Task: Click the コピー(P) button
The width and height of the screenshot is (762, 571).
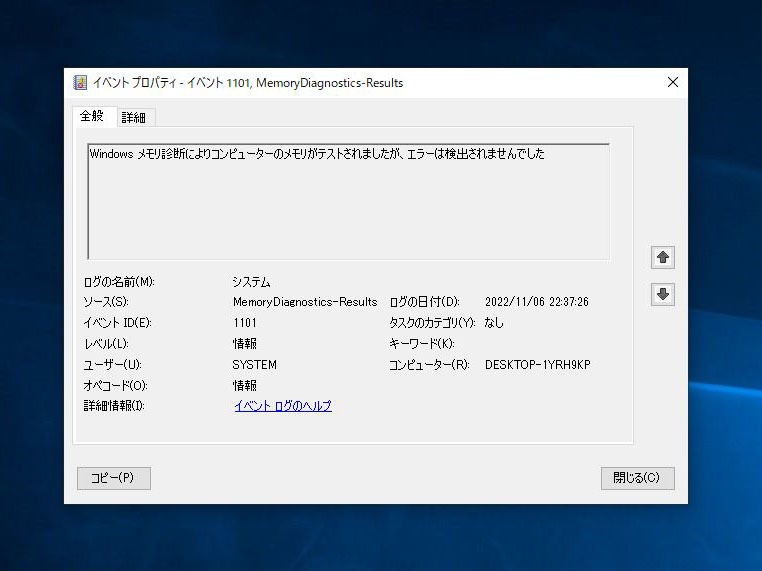Action: [x=114, y=478]
